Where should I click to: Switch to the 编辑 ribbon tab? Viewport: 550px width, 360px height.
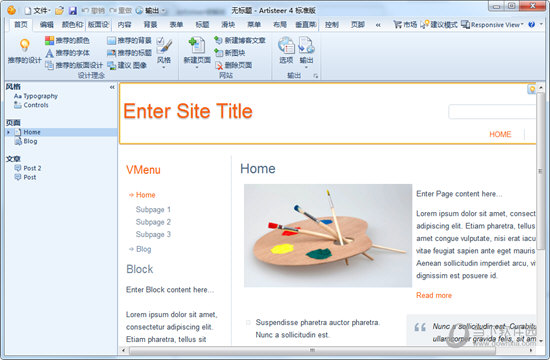point(46,25)
